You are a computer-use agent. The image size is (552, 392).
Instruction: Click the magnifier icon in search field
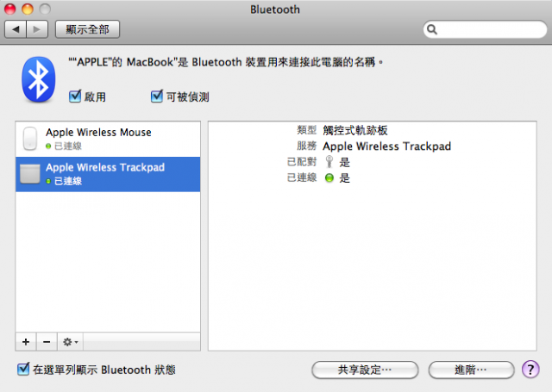coord(432,29)
